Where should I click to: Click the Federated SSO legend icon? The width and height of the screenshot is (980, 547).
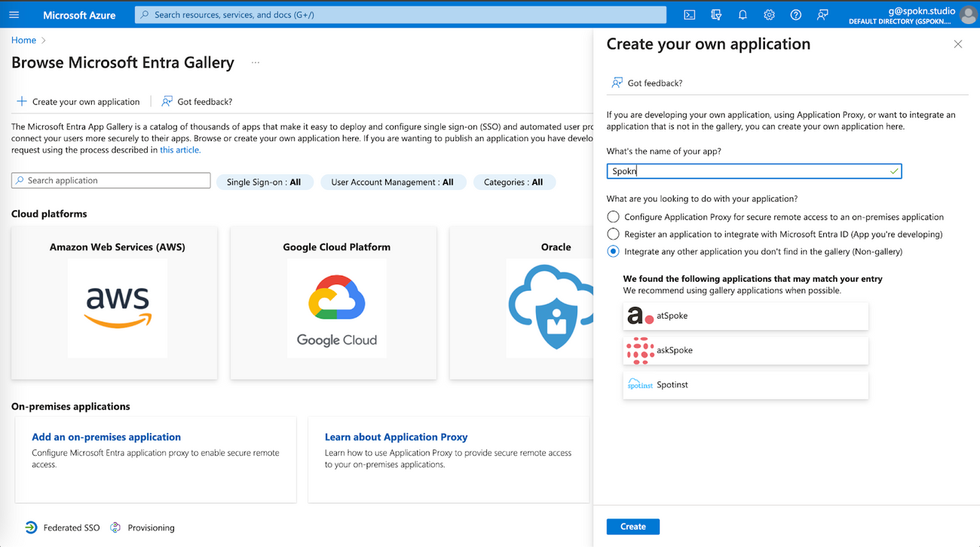click(x=31, y=527)
